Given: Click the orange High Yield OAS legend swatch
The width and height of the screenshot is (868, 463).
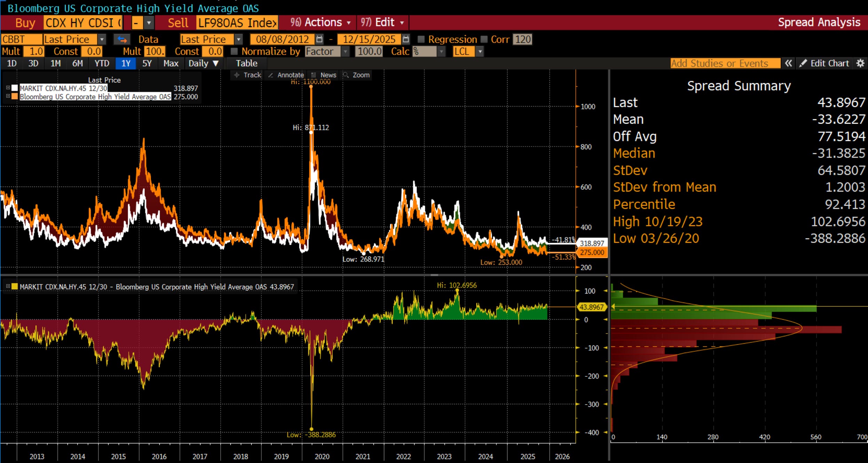Looking at the screenshot, I should click(15, 96).
